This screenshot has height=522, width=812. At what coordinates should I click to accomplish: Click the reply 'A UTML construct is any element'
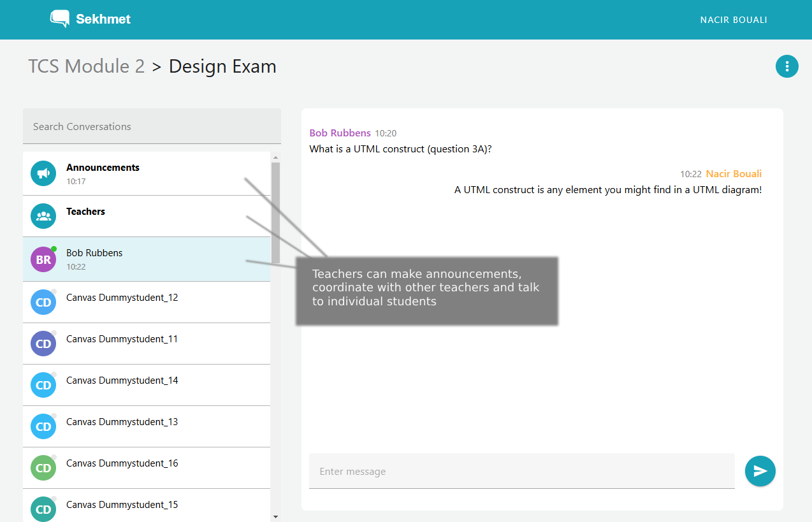coord(608,190)
